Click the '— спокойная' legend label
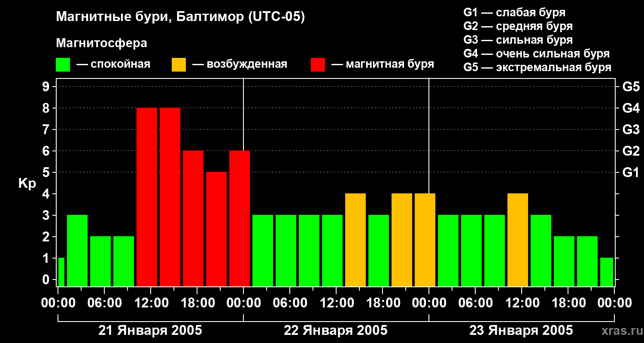This screenshot has height=343, width=644. point(113,65)
